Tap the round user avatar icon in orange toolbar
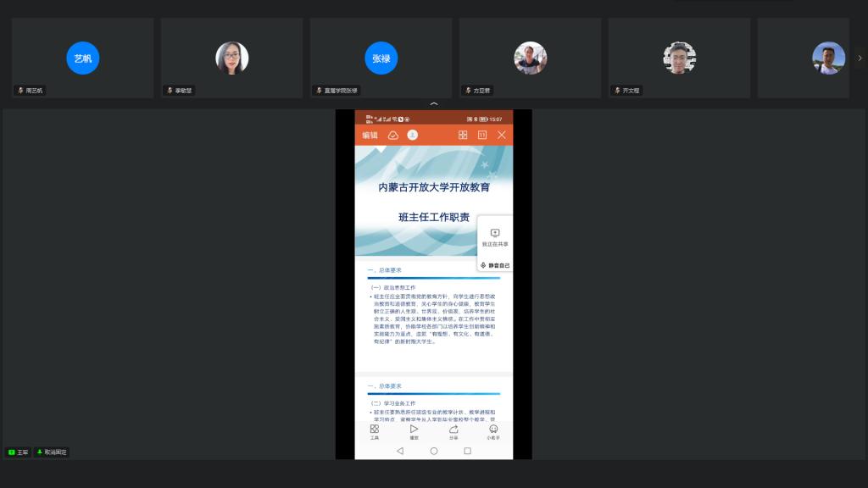Viewport: 868px width, 488px height. pyautogui.click(x=413, y=135)
